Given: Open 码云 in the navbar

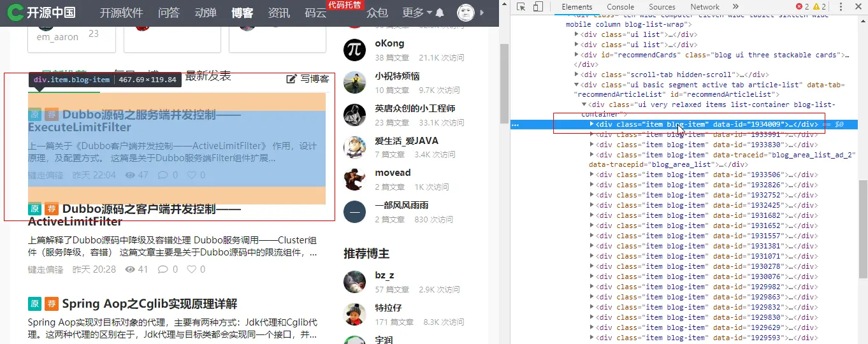Looking at the screenshot, I should click(x=315, y=13).
